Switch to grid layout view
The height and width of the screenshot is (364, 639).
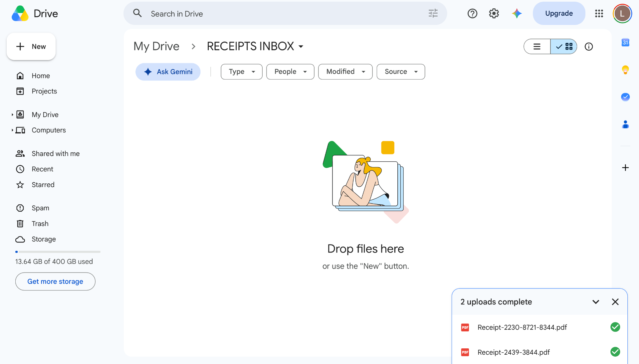(x=564, y=47)
